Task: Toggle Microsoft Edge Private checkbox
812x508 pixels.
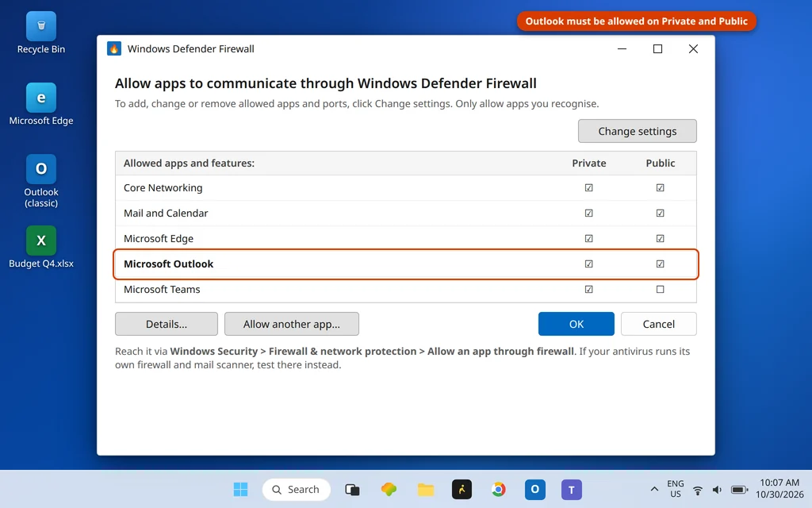Action: click(589, 238)
